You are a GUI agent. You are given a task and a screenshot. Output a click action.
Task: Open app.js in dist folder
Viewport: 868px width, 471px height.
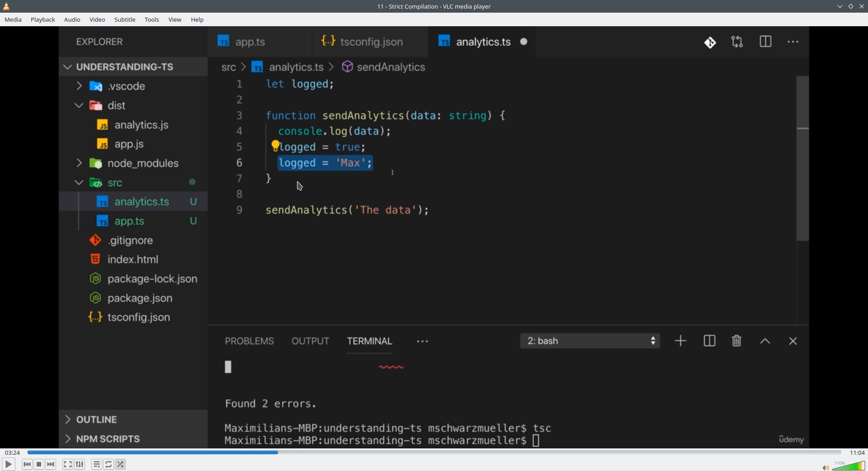133,144
